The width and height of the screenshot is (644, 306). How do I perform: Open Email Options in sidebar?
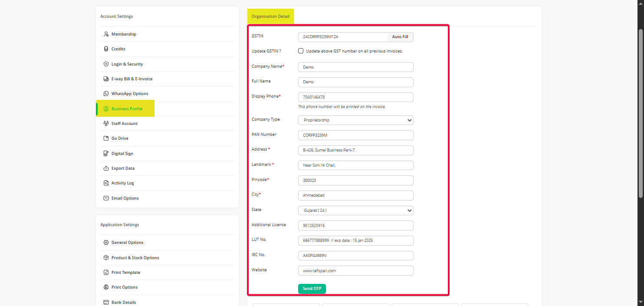[x=125, y=198]
